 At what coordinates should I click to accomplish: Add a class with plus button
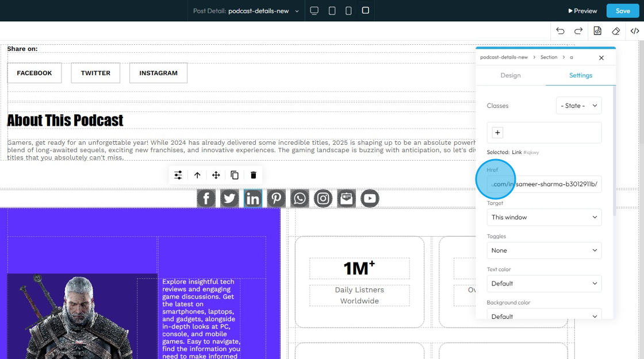click(x=497, y=133)
